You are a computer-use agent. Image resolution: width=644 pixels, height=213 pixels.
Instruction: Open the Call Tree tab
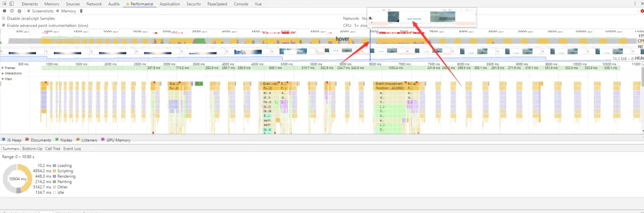coord(53,149)
